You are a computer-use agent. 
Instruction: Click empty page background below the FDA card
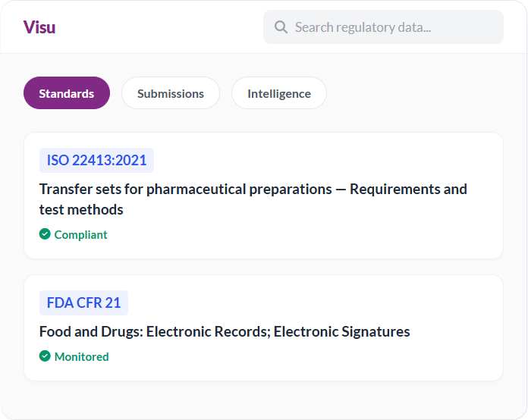click(x=263, y=399)
